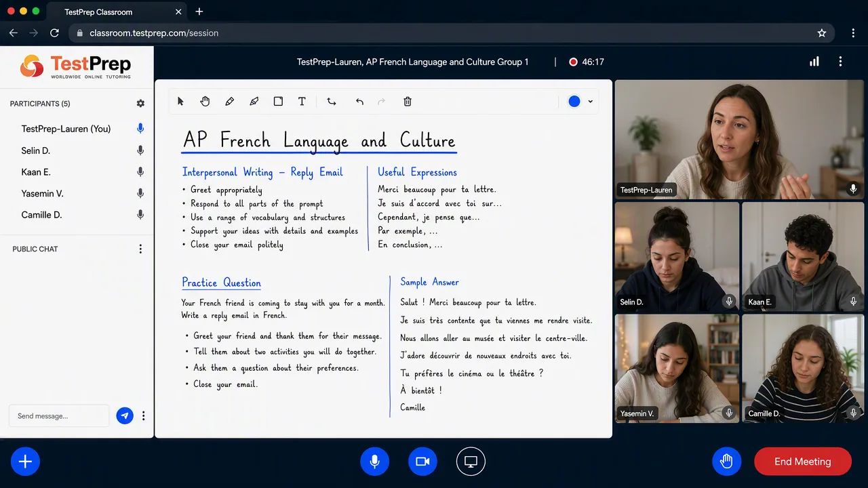Select Kaan E. video tile

(803, 256)
